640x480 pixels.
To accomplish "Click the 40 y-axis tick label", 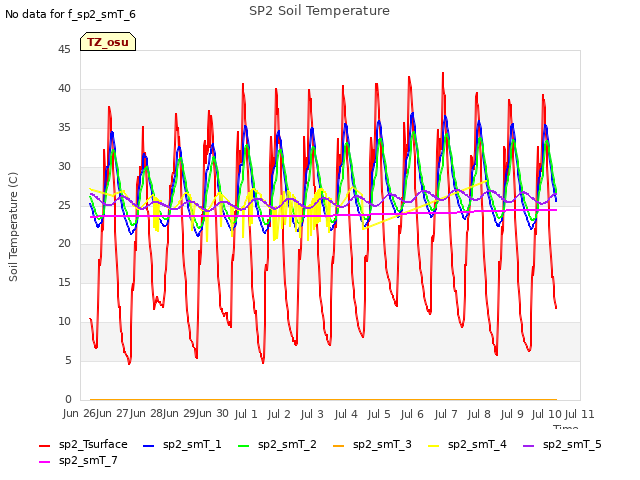I will point(64,89).
